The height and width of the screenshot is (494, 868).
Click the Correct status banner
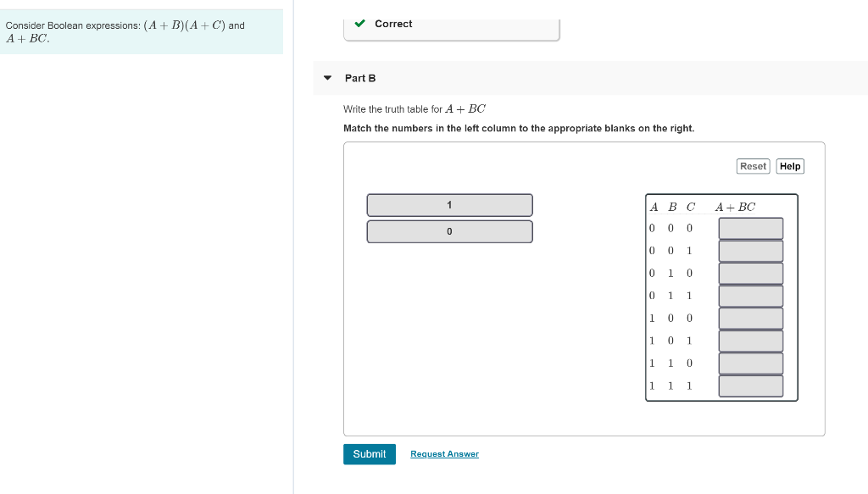point(452,24)
